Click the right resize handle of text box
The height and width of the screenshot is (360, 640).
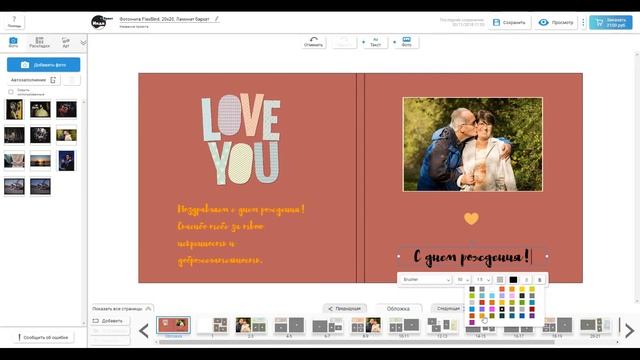tap(547, 256)
